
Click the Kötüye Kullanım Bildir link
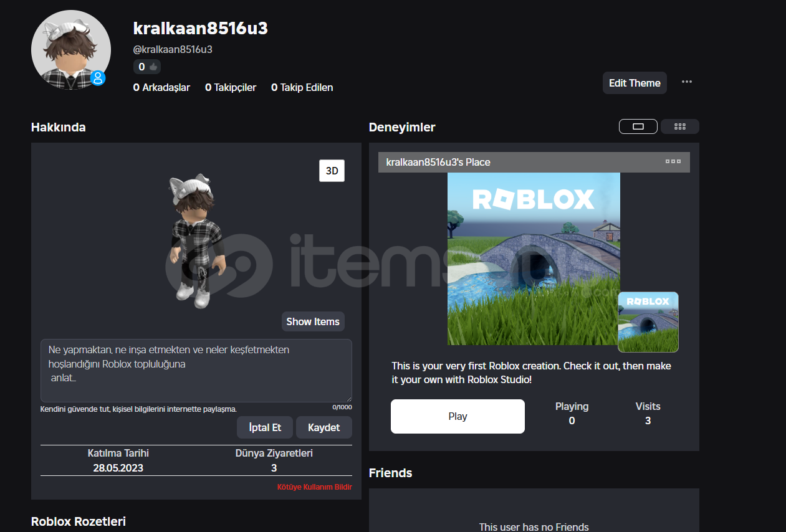315,487
